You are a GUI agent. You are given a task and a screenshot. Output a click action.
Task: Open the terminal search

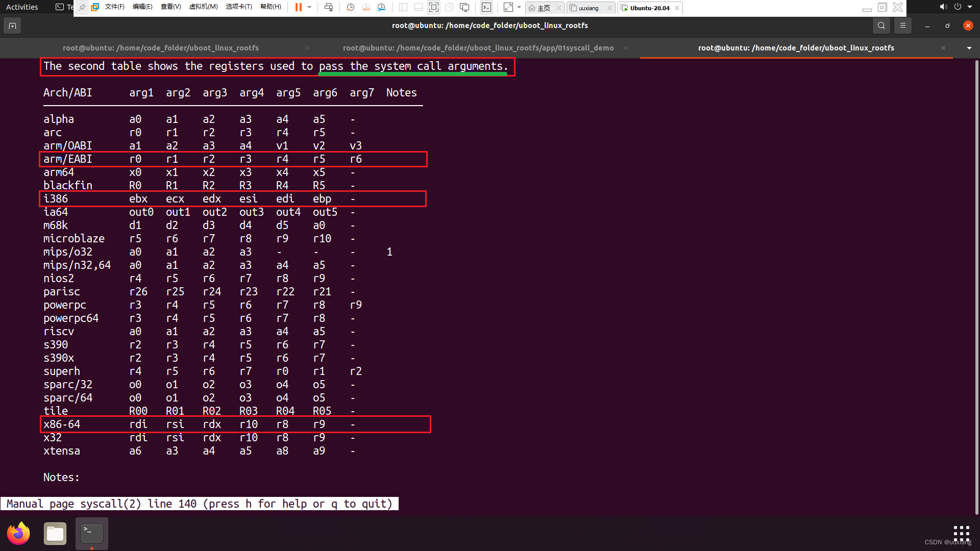pos(881,26)
